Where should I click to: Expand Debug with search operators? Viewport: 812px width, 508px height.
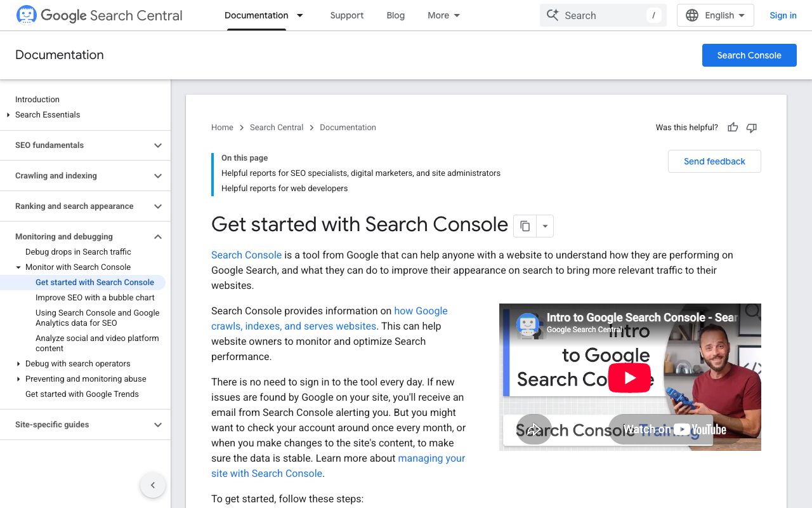tap(18, 364)
